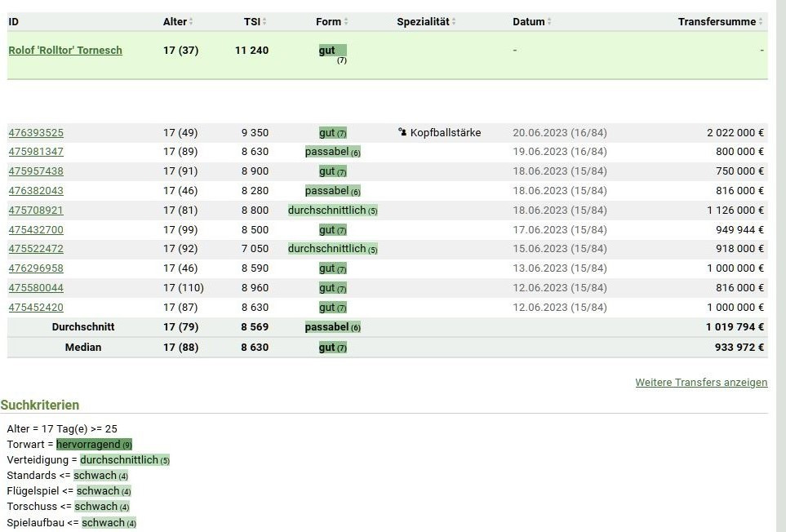The image size is (786, 532).
Task: Click average transfer sum 1 019 794 €
Action: point(735,326)
